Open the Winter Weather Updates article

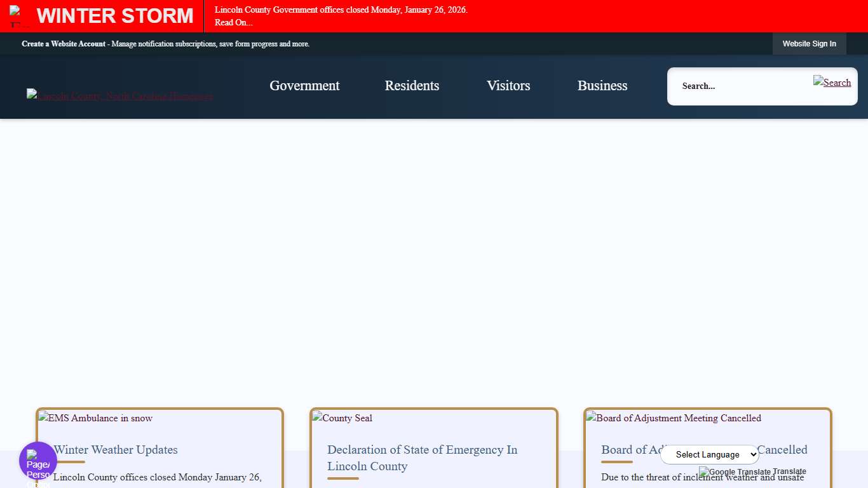[x=117, y=450]
